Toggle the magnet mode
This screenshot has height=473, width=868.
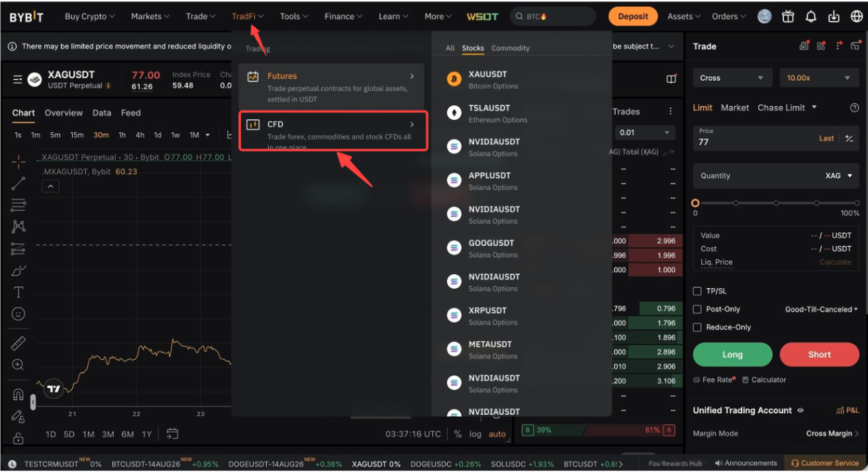pyautogui.click(x=19, y=394)
